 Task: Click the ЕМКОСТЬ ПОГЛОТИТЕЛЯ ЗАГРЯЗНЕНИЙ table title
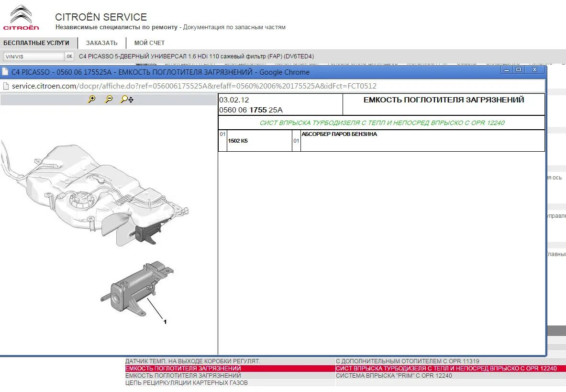444,100
